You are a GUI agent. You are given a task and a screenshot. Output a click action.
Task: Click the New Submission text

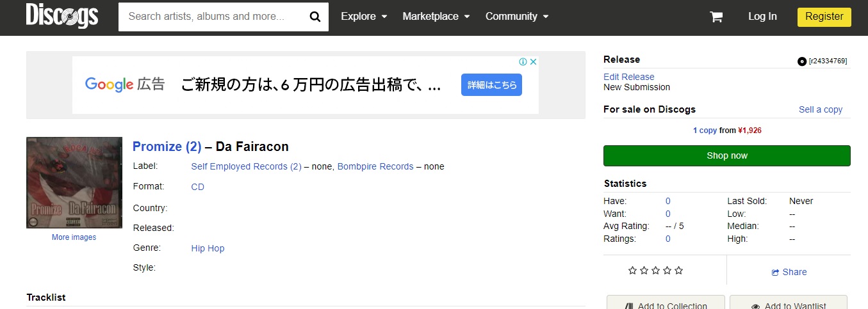pos(637,87)
